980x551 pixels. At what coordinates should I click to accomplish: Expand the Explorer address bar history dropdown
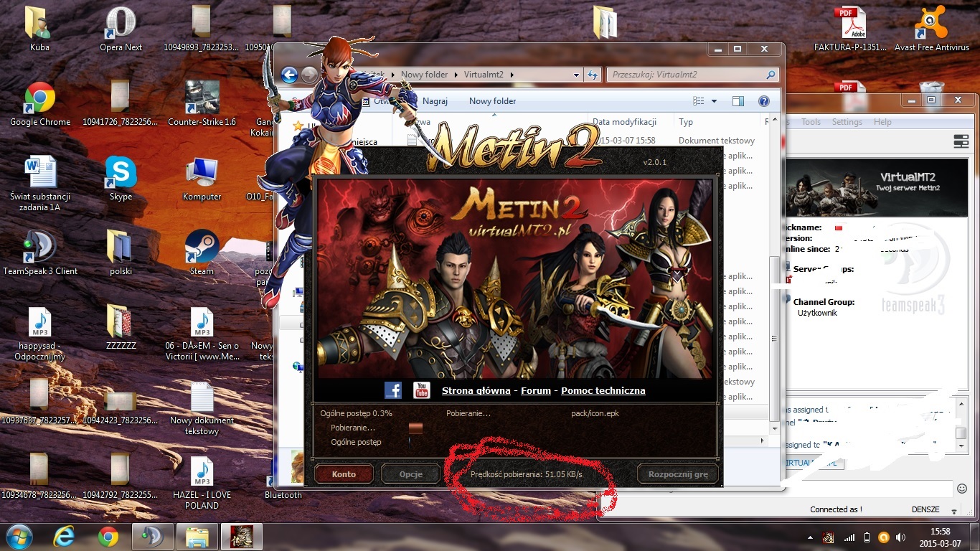coord(576,75)
